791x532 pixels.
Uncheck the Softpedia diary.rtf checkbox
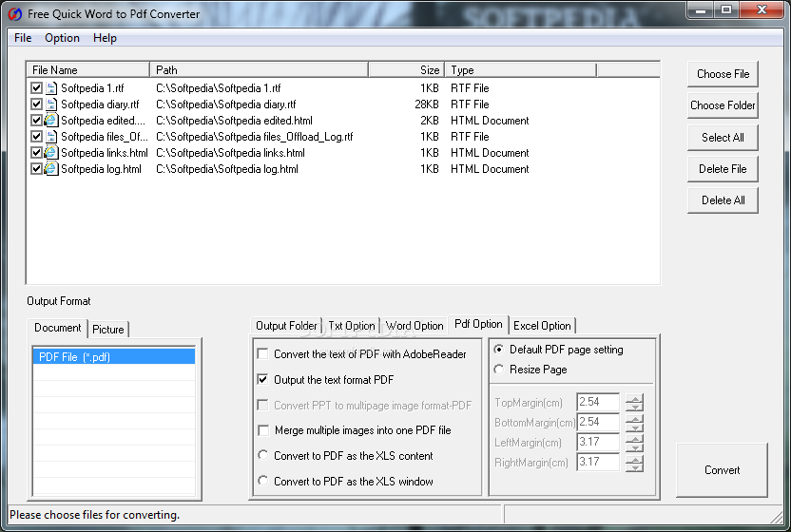point(36,104)
